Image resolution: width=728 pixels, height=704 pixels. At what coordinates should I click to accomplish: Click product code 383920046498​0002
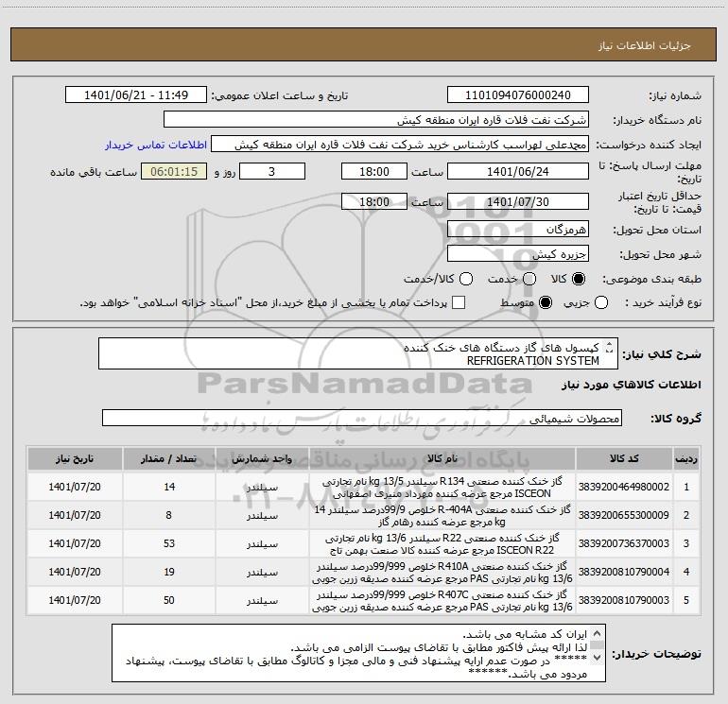pos(624,487)
